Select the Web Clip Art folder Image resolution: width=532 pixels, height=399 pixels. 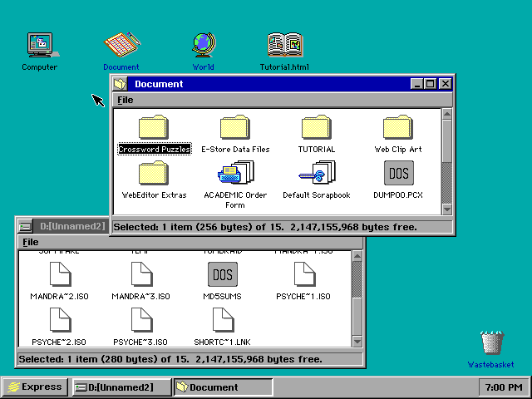pyautogui.click(x=398, y=129)
